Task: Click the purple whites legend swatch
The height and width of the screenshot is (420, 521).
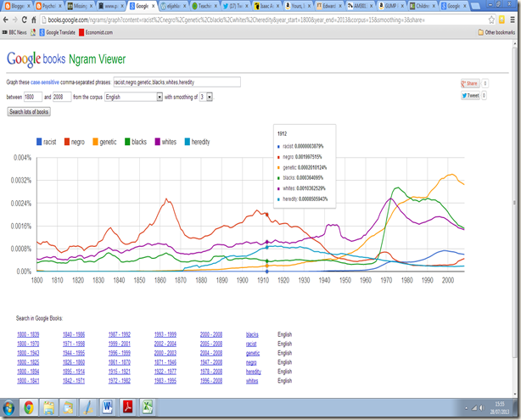Action: (158, 142)
